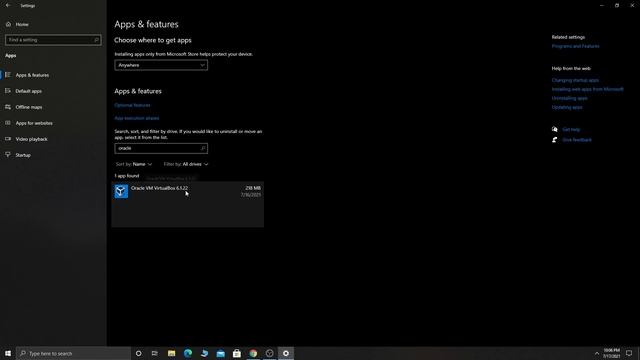The width and height of the screenshot is (640, 360).
Task: Open Offline maps settings
Action: coord(29,107)
